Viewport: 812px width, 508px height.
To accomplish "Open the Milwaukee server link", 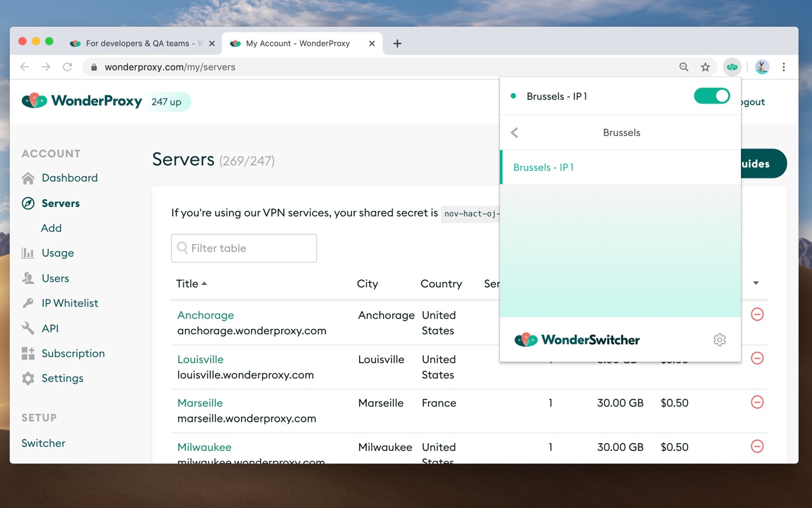I will click(204, 447).
